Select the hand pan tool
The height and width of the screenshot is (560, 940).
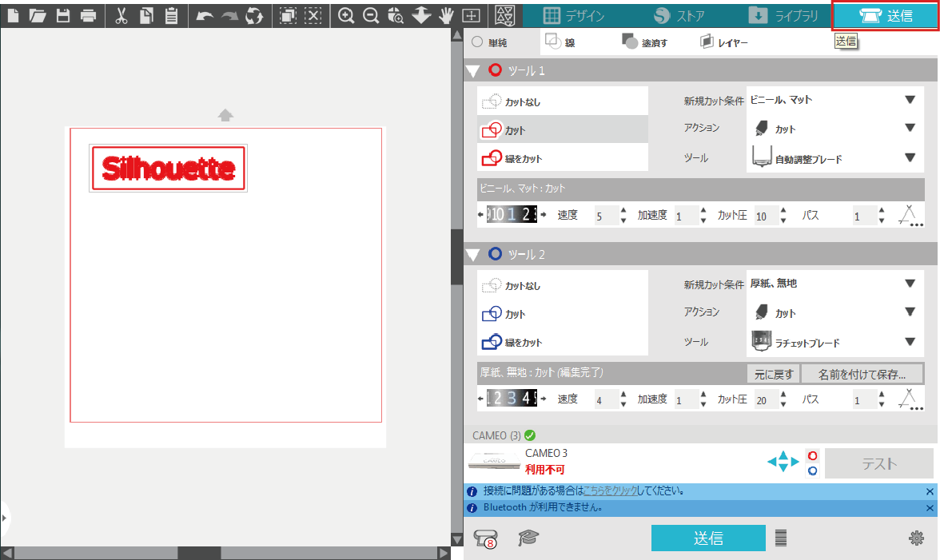(447, 15)
